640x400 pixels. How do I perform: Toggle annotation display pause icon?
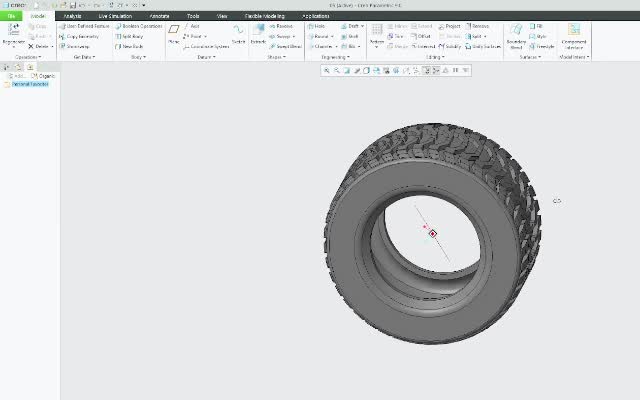point(456,71)
